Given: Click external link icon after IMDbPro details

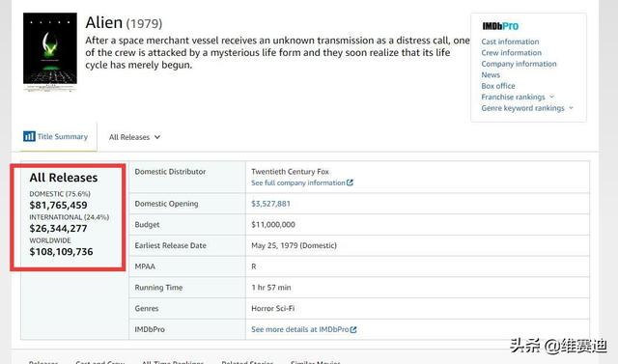Looking at the screenshot, I should click(353, 330).
